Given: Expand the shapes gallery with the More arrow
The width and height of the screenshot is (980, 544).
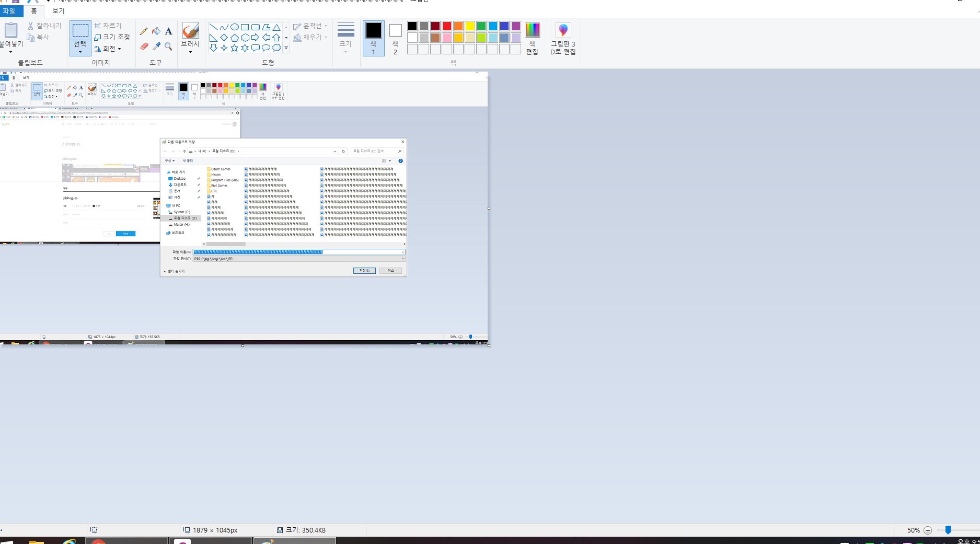Looking at the screenshot, I should point(286,48).
